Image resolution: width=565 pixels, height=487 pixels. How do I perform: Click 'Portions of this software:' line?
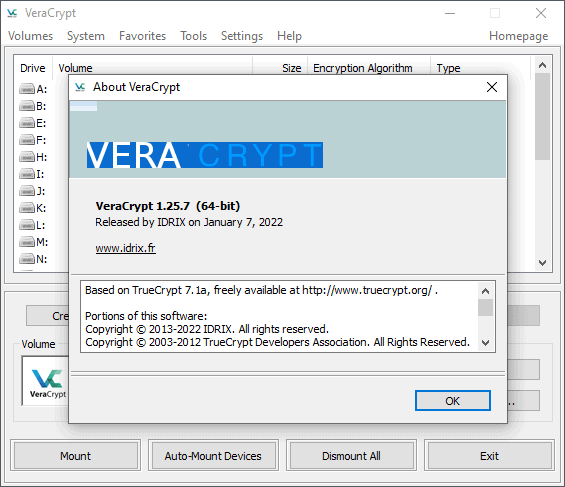click(x=146, y=316)
